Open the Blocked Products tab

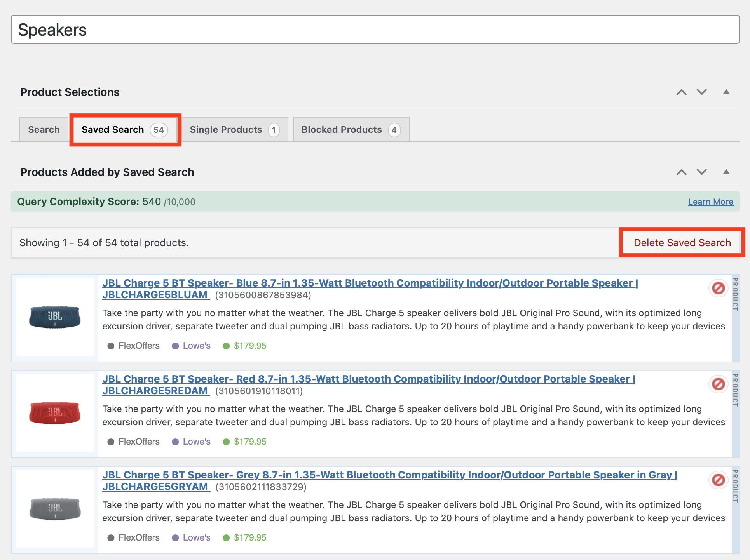pyautogui.click(x=351, y=130)
